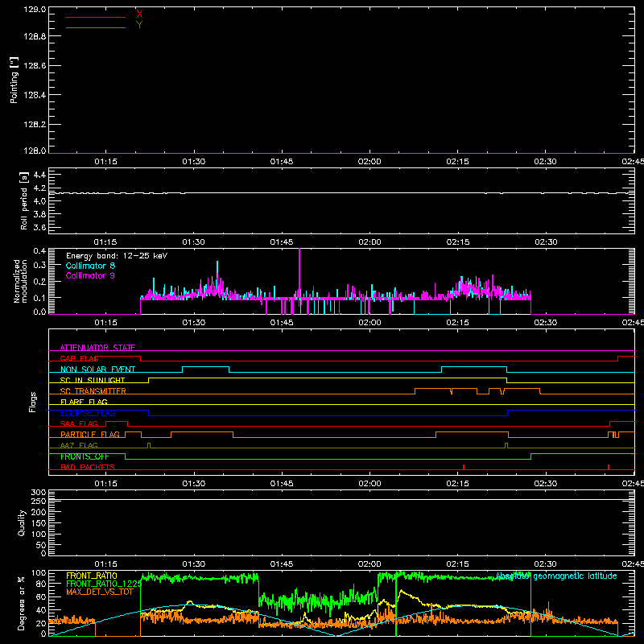
Task: Click the green FRONT_RATIO_1225 legend entry
Action: coord(104,584)
